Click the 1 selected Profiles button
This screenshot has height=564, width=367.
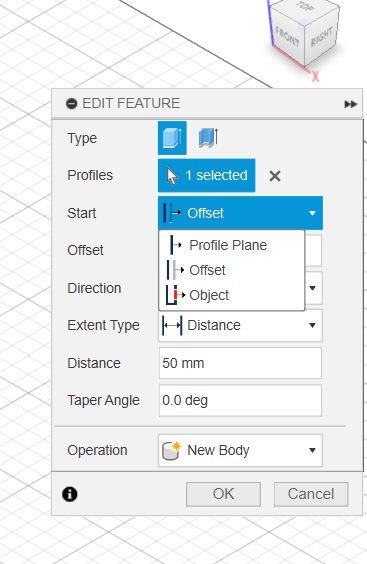click(x=207, y=176)
